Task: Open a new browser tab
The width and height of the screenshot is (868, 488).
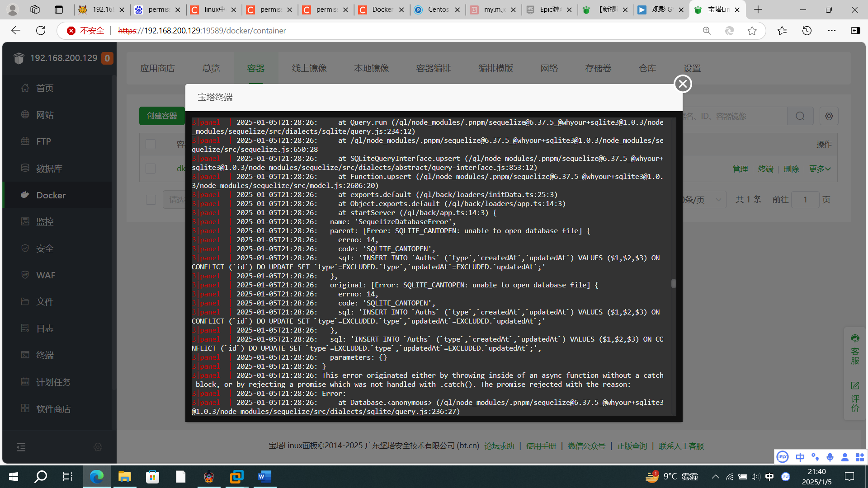Action: [x=758, y=9]
